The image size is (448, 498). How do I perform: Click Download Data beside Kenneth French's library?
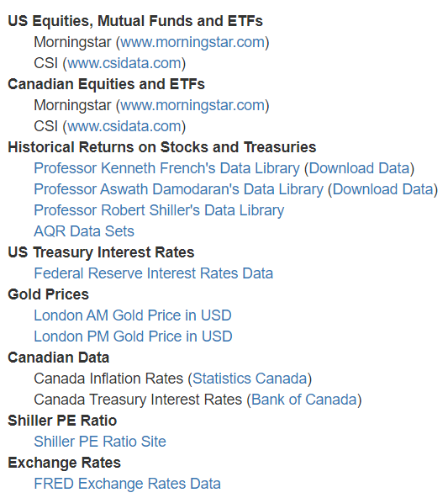coord(360,168)
